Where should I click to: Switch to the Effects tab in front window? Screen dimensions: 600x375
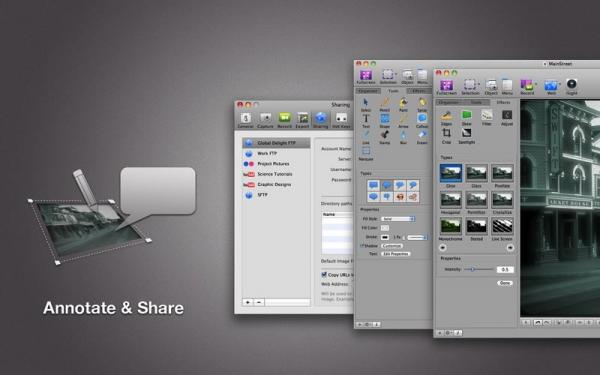tap(503, 103)
